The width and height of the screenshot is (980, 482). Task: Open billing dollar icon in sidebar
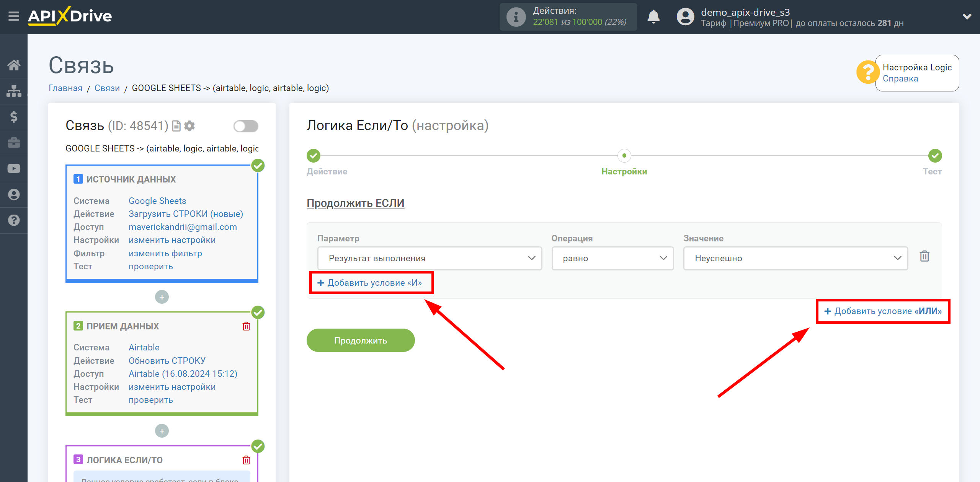point(14,117)
